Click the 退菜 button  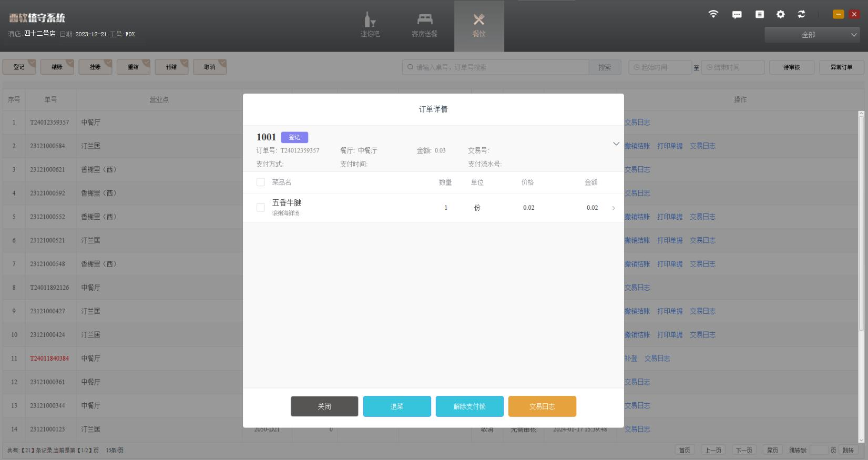coord(396,406)
